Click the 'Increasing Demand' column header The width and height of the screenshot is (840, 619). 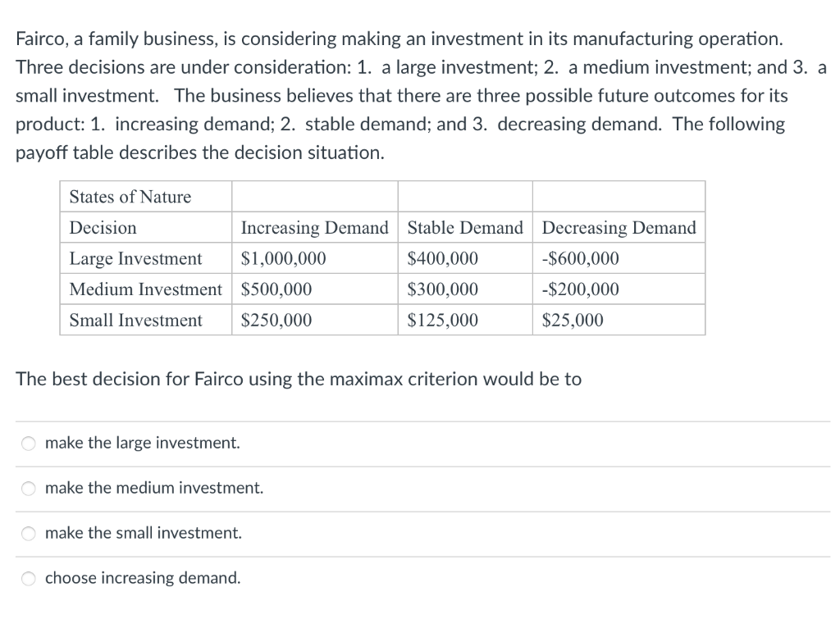point(313,227)
